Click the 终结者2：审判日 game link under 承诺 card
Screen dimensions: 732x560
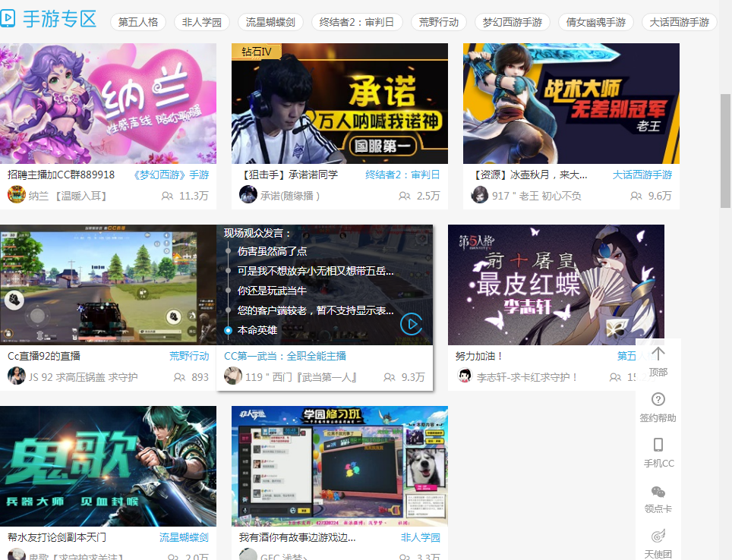[x=402, y=175]
